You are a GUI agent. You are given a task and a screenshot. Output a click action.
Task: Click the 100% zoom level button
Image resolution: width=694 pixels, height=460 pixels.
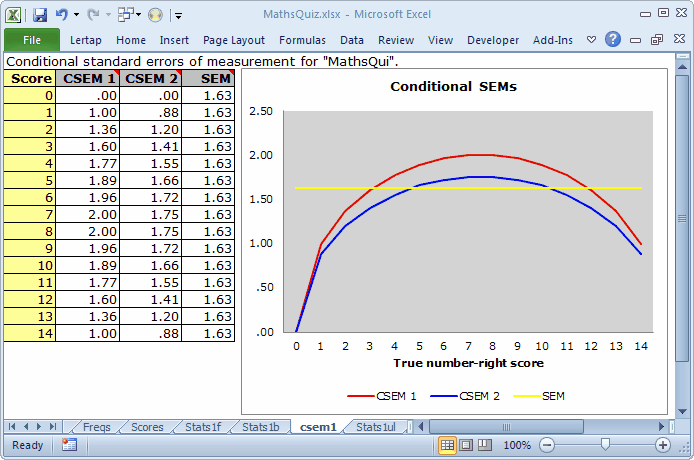pos(517,445)
